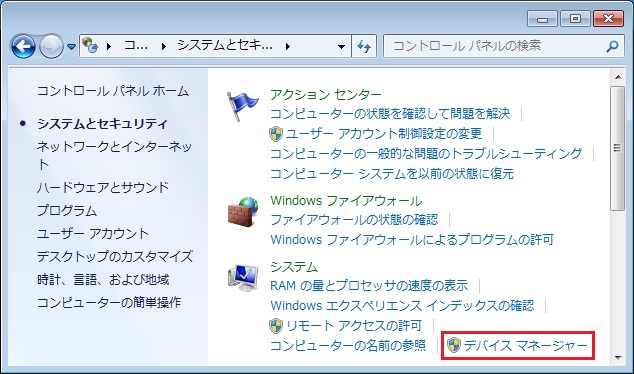Click the scrollbar up arrow
The width and height of the screenshot is (634, 374).
pyautogui.click(x=617, y=77)
